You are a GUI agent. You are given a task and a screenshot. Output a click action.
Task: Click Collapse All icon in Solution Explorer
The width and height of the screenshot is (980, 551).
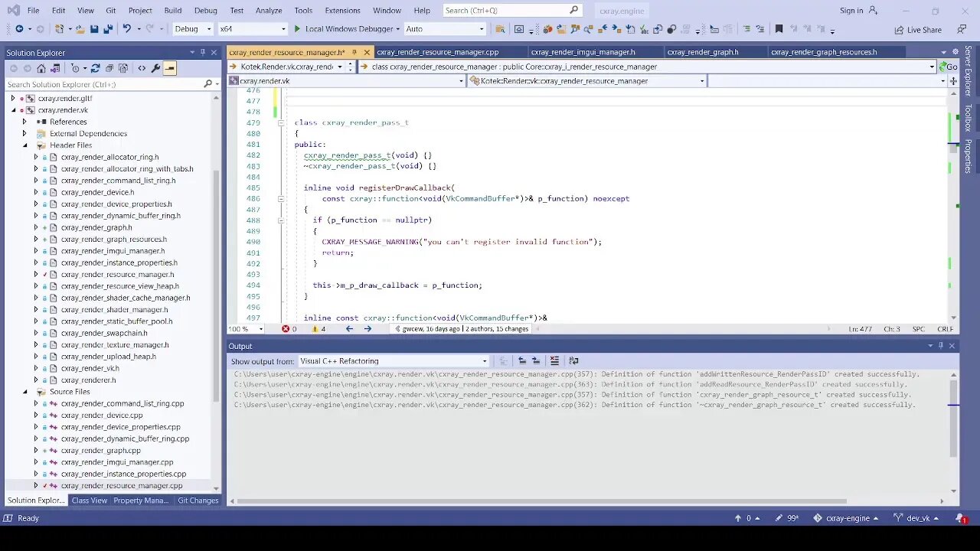(x=109, y=68)
